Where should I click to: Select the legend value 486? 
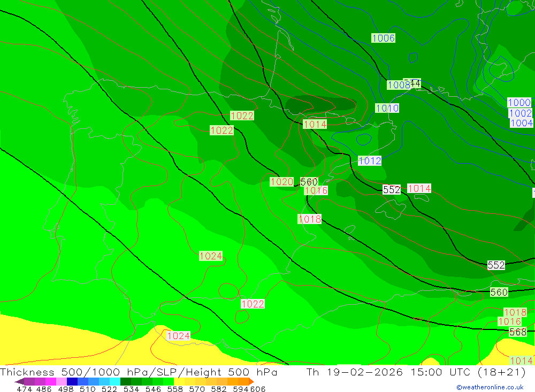pyautogui.click(x=43, y=389)
